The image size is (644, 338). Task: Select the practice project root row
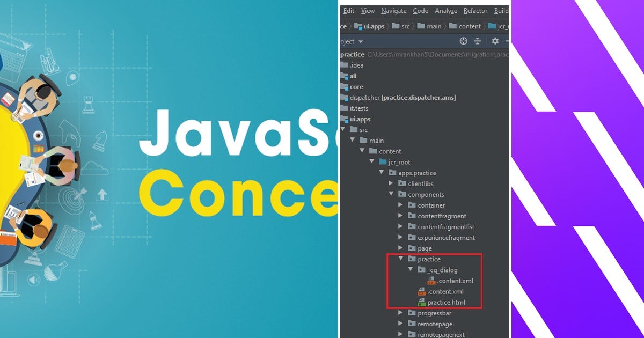click(425, 55)
